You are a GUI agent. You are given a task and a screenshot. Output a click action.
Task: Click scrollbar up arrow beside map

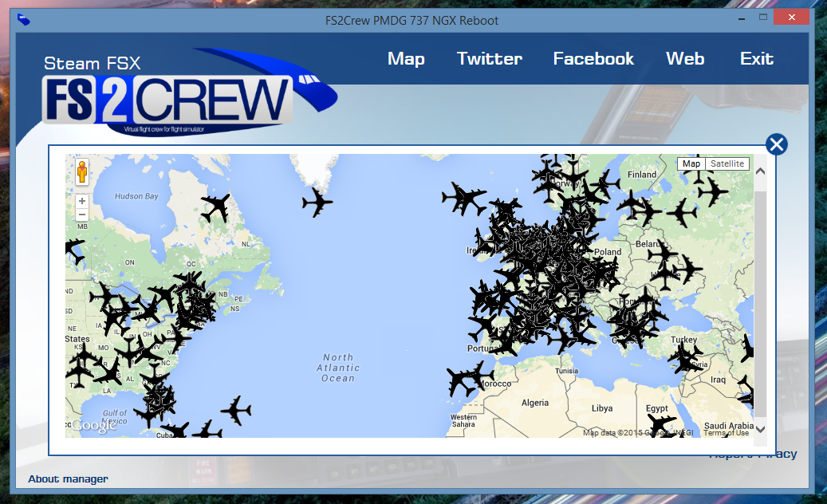point(760,171)
